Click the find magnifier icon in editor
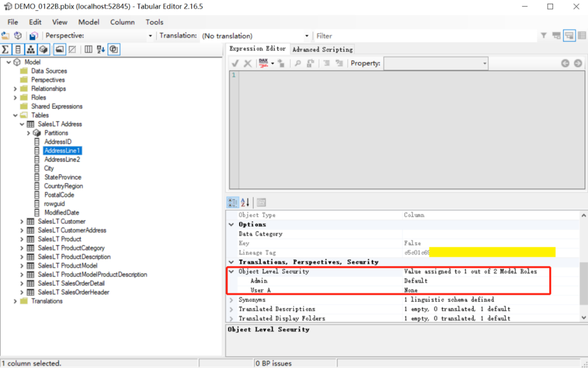 [x=297, y=63]
